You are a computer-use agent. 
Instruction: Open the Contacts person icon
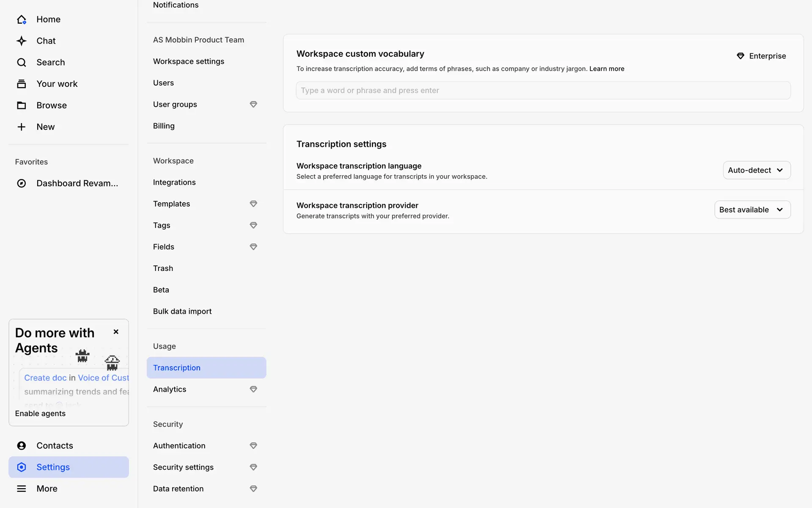pos(22,446)
